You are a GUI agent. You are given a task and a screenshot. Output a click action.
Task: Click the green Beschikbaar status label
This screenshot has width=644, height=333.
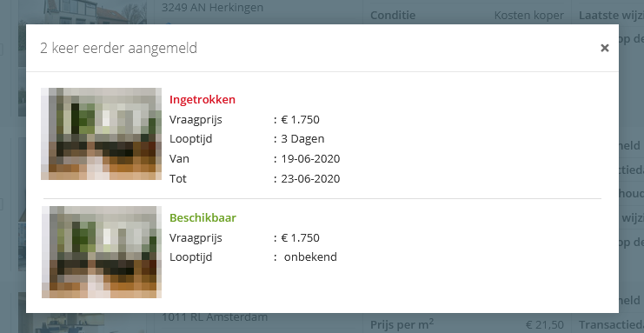coord(202,217)
